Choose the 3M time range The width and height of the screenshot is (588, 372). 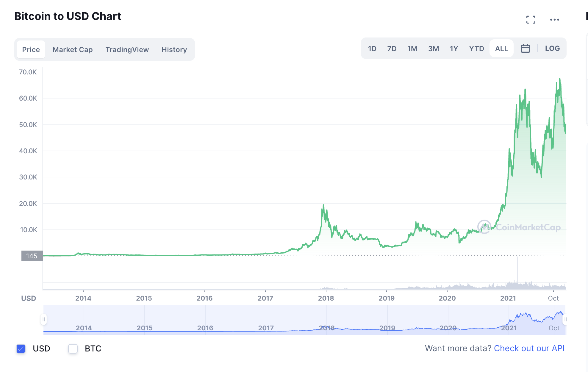[x=433, y=49]
